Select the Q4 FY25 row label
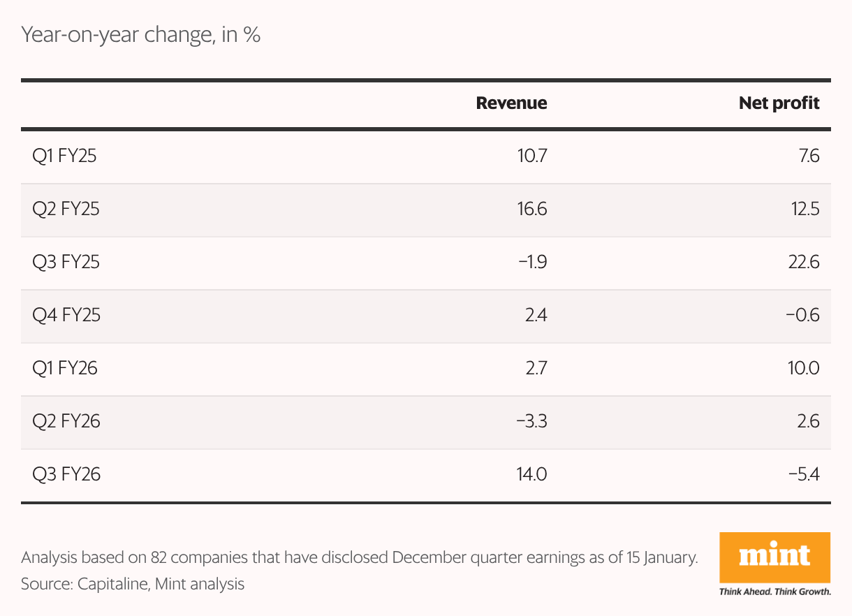The image size is (852, 616). 66,315
